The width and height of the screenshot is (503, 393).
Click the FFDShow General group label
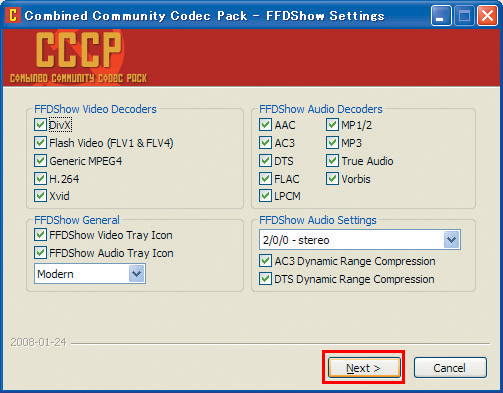click(x=77, y=220)
